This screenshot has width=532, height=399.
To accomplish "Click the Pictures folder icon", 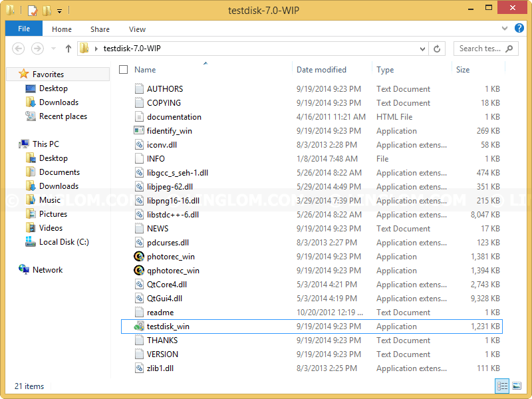I will coord(31,213).
